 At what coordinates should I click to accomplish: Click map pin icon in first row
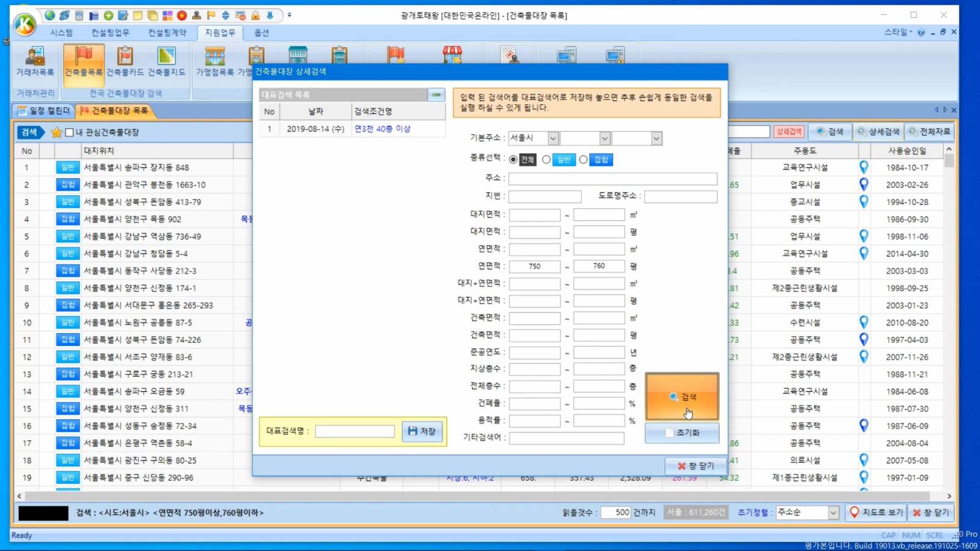[864, 167]
